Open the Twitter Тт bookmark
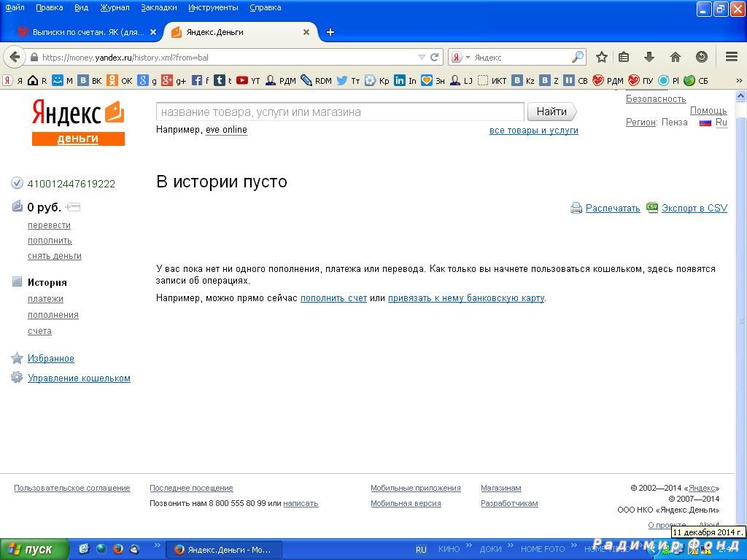Image resolution: width=747 pixels, height=560 pixels. click(348, 80)
